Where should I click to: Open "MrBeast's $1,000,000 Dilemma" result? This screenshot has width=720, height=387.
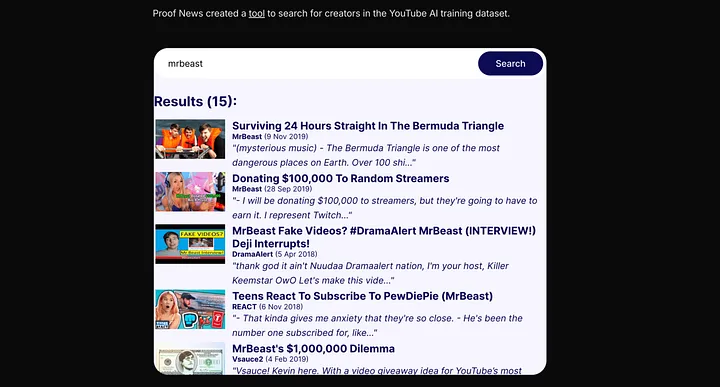click(313, 348)
